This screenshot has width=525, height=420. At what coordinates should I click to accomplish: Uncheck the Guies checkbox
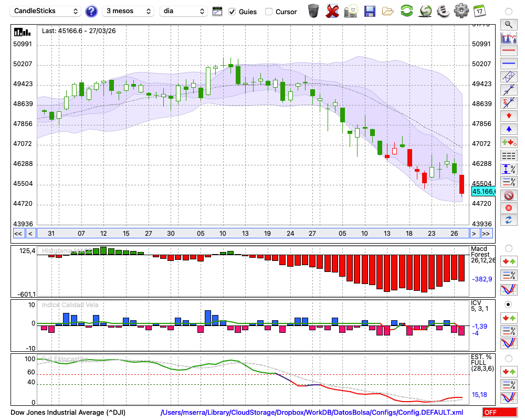[232, 12]
